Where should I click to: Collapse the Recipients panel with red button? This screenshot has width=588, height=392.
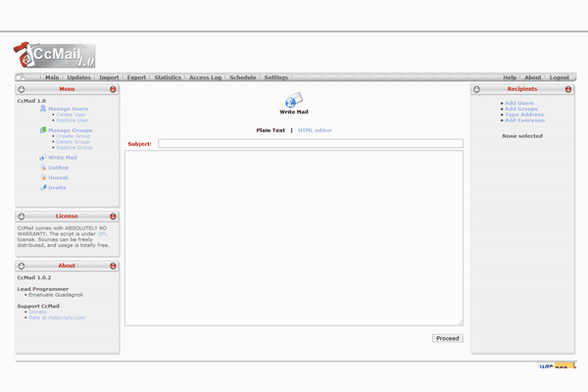pyautogui.click(x=567, y=89)
